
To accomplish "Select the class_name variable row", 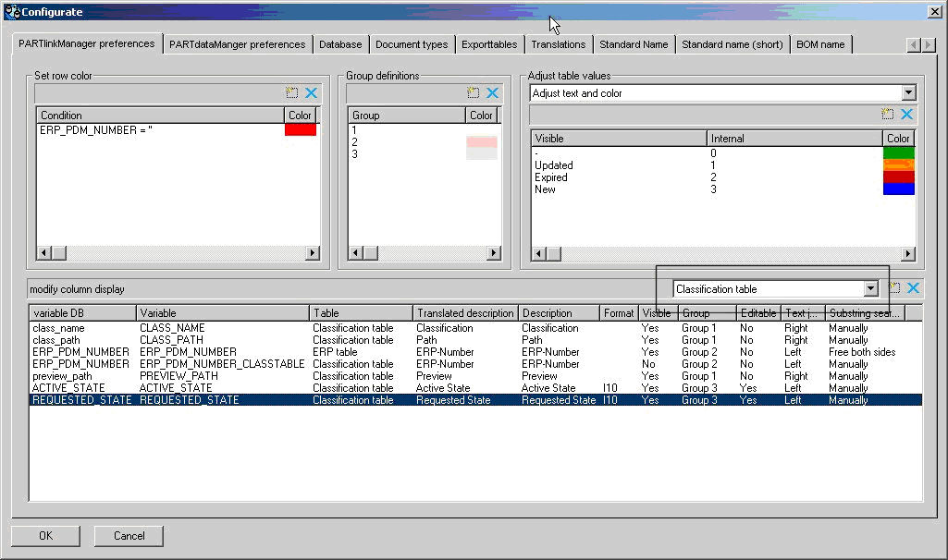I will coord(475,328).
